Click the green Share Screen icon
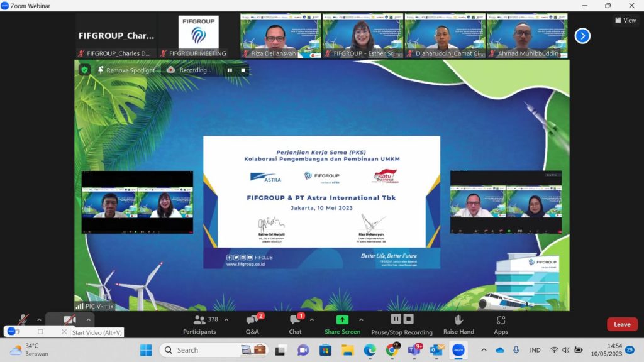The height and width of the screenshot is (362, 644). (342, 320)
